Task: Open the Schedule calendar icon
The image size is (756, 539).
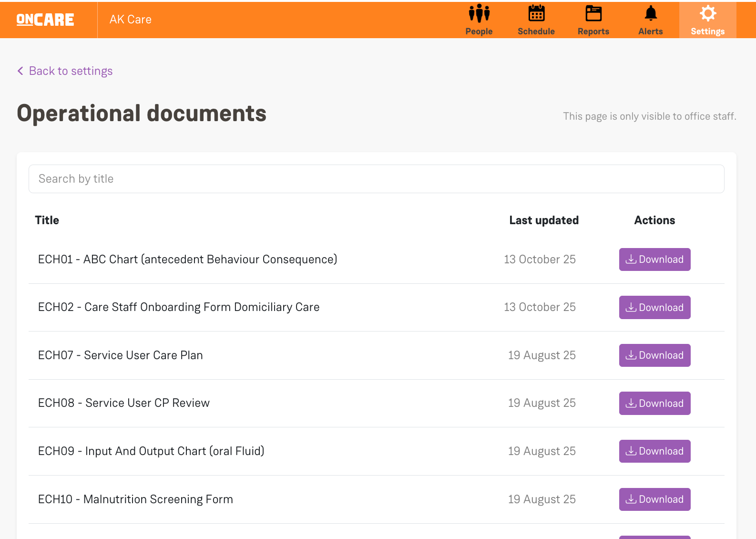Action: [x=536, y=14]
